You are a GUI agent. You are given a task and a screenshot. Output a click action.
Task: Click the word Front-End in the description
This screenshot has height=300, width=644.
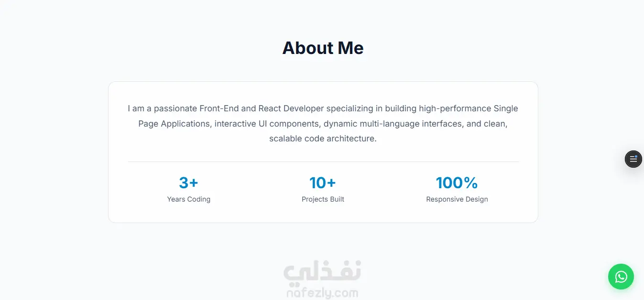point(219,108)
